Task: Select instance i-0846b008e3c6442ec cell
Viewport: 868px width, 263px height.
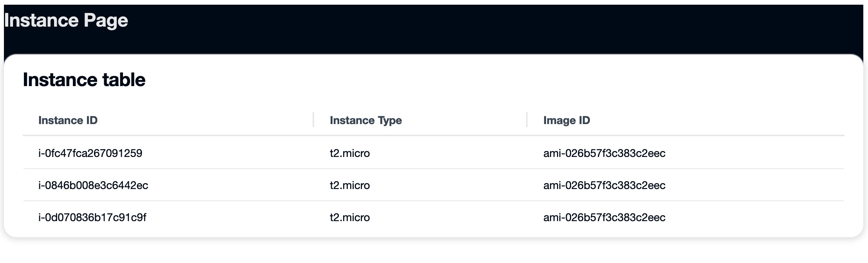Action: pyautogui.click(x=93, y=185)
